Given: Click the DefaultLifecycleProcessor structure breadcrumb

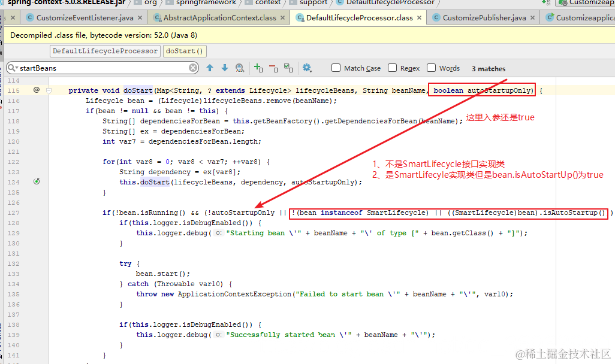Looking at the screenshot, I should [105, 51].
